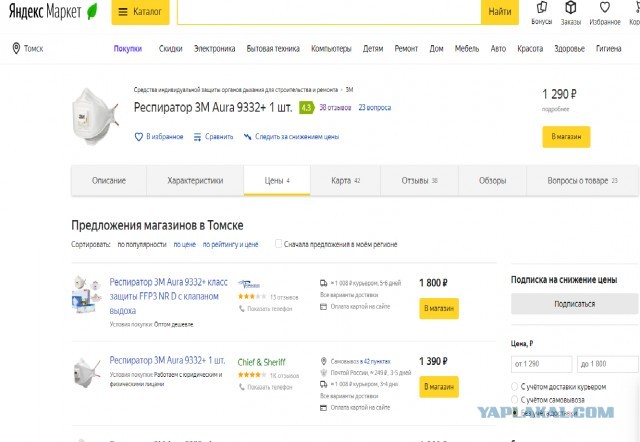This screenshot has width=640, height=442.
Task: Click подробнее under the 1 290 ₽ price
Action: click(555, 109)
